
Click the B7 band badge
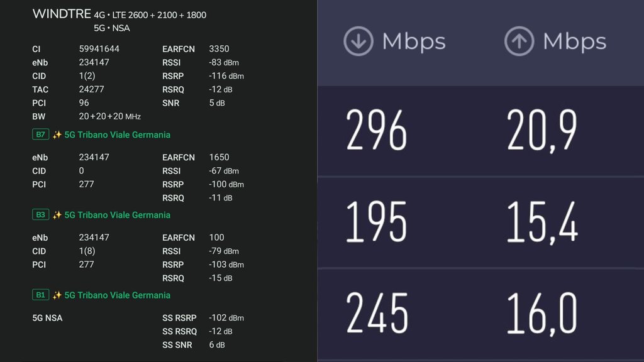(40, 134)
